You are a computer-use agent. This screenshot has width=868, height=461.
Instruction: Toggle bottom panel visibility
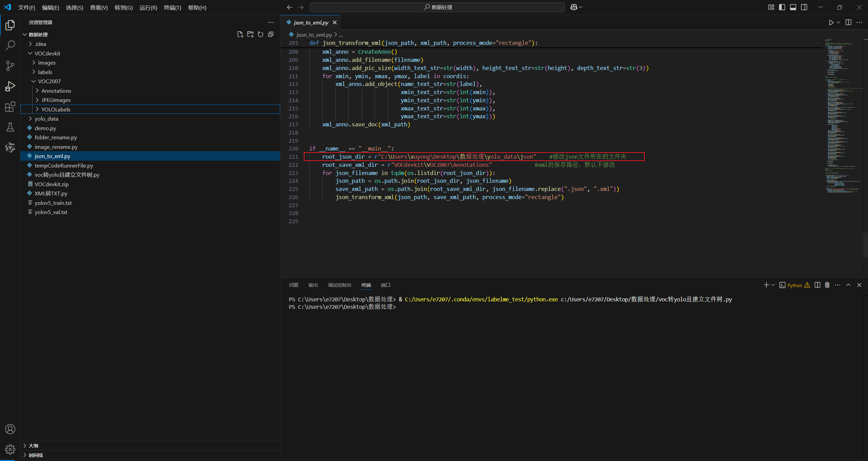point(793,7)
